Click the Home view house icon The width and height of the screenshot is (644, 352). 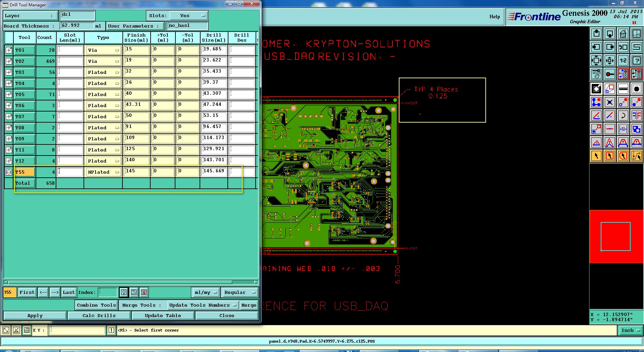[623, 34]
